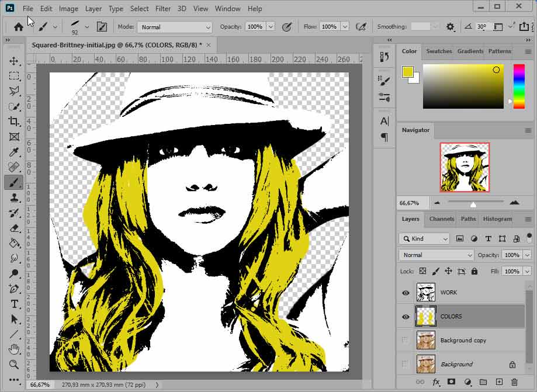Open the Brush Settings panel icon
The width and height of the screenshot is (537, 392).
(x=101, y=27)
